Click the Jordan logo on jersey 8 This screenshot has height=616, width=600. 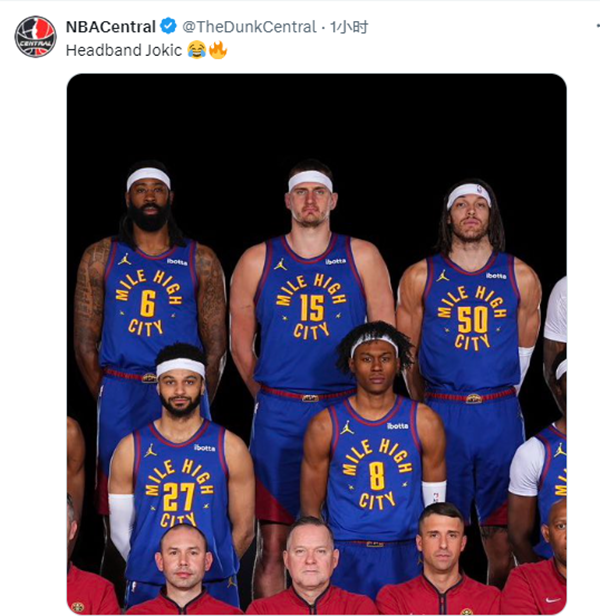pos(346,427)
